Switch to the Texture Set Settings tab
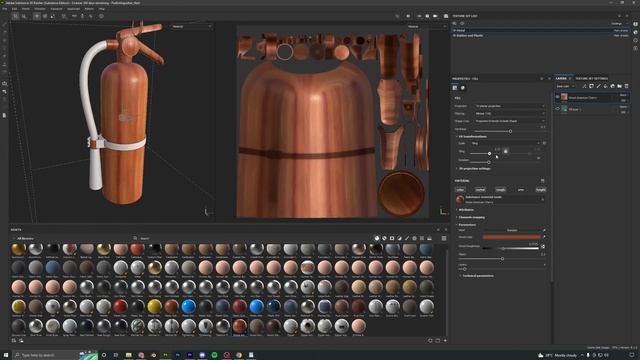Screen dimensions: 640x360 click(x=592, y=78)
